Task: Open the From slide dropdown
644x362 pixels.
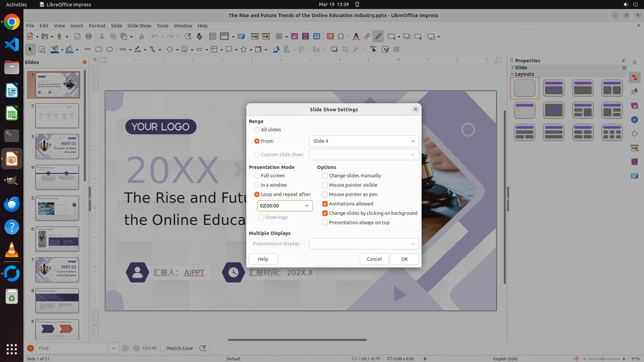Action: (364, 141)
